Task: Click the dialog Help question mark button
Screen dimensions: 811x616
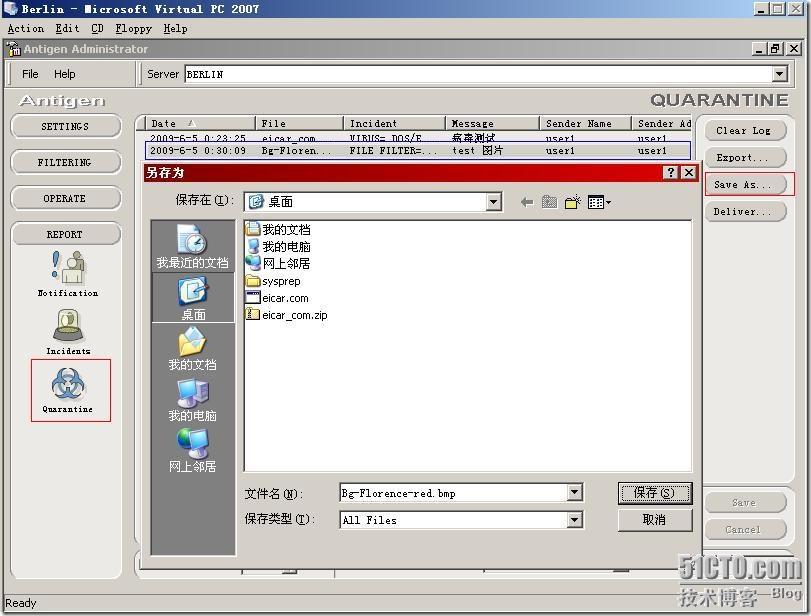Action: (670, 172)
